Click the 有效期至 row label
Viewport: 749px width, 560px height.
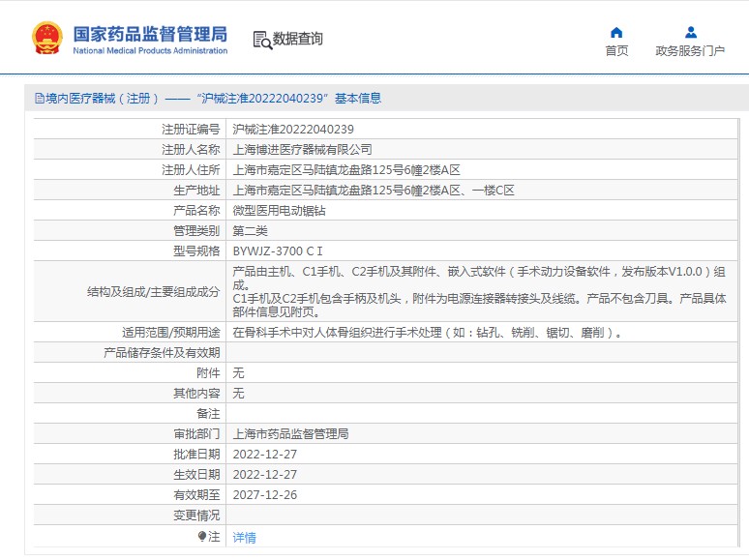196,494
